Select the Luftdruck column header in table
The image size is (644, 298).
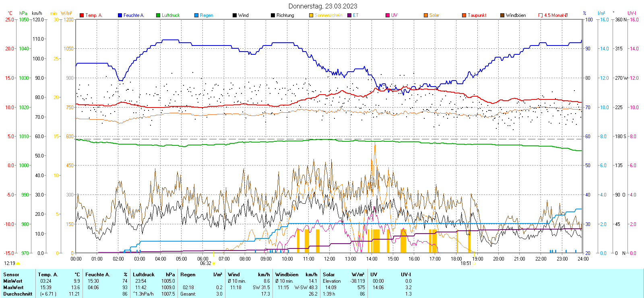click(x=144, y=275)
